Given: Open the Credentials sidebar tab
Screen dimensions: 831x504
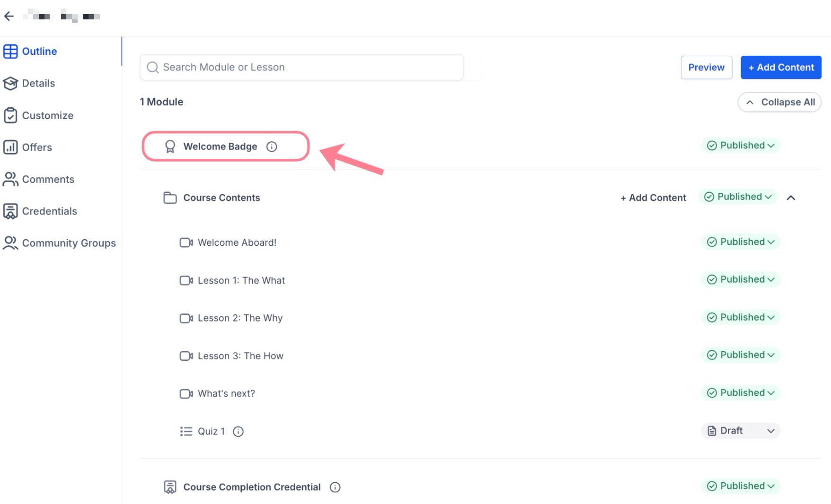Looking at the screenshot, I should tap(49, 211).
